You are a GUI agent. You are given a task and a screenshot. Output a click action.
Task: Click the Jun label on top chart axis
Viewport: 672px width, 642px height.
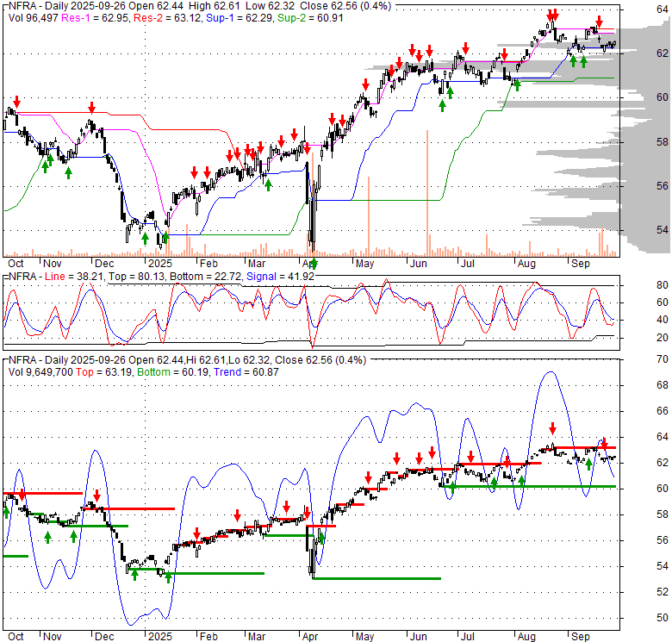pos(419,264)
